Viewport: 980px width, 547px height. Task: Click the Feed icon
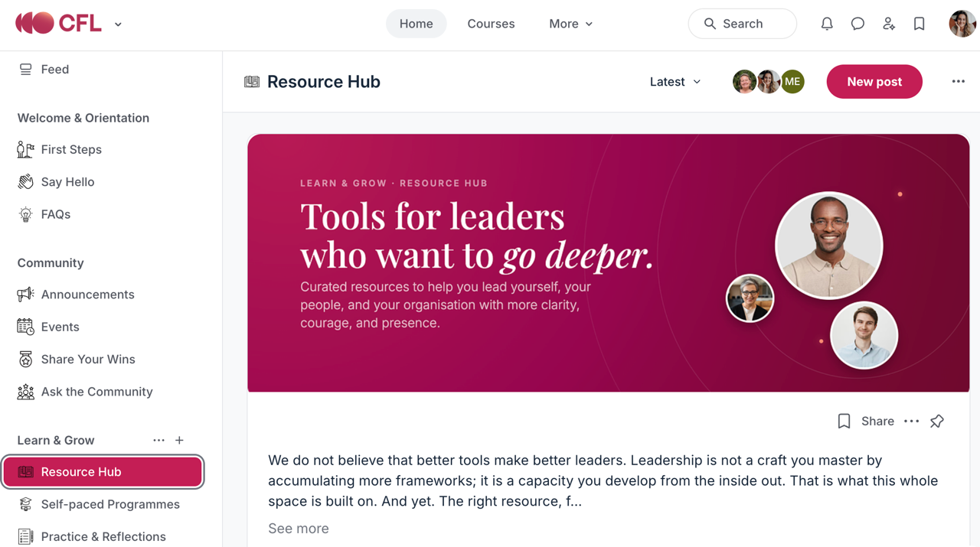click(25, 69)
